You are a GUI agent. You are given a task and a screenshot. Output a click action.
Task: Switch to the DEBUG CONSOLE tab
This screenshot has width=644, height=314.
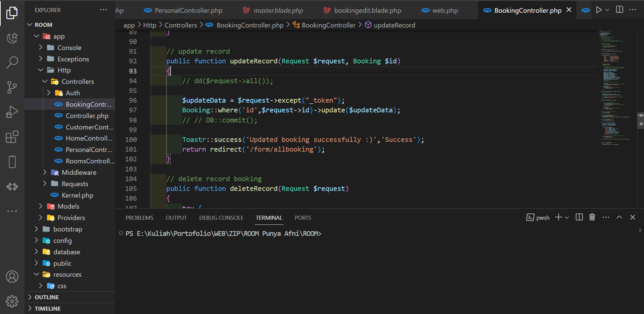tap(221, 218)
